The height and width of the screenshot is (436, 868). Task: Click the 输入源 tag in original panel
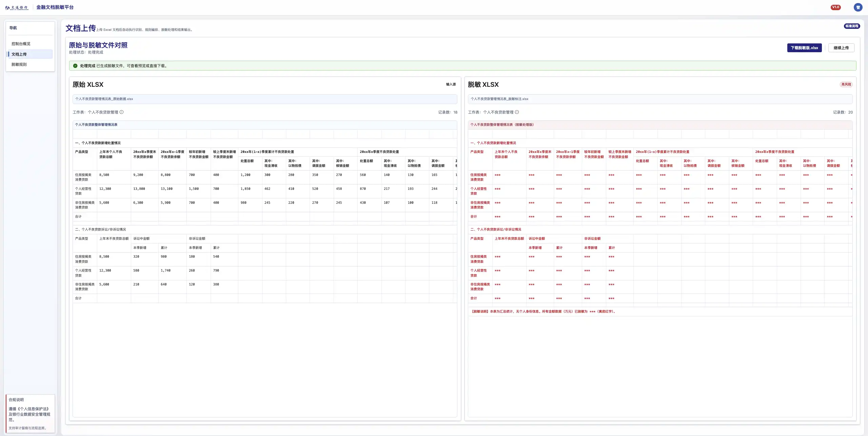[451, 84]
